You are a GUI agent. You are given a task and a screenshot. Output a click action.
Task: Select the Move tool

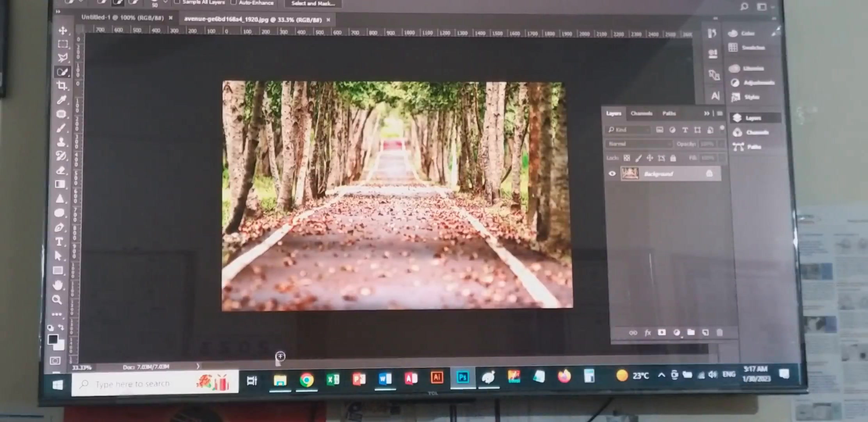tap(62, 30)
